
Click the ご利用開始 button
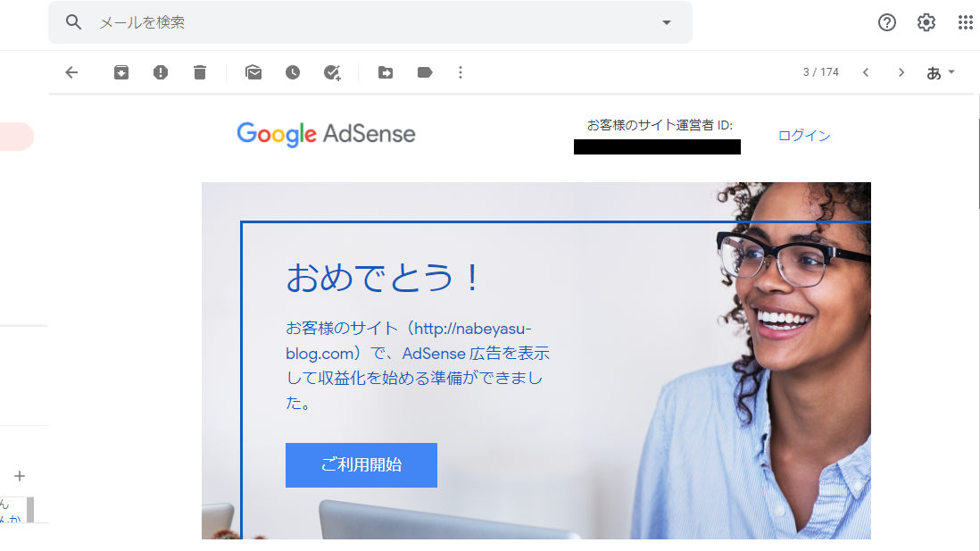point(361,464)
